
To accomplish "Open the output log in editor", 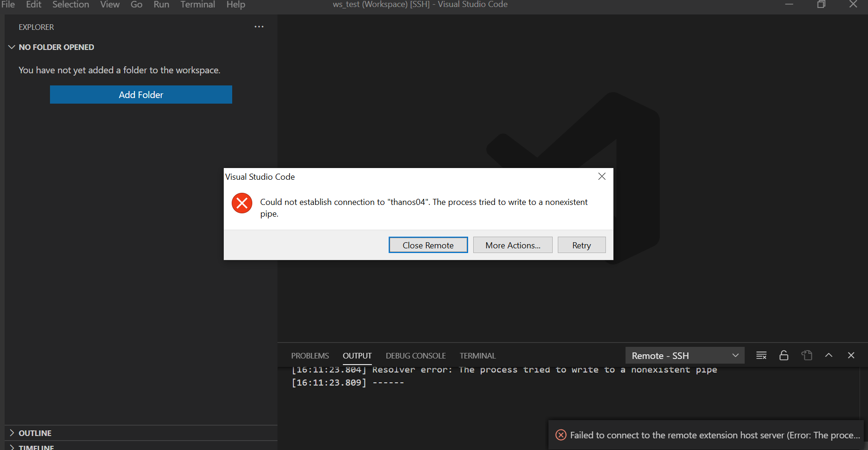I will pos(807,355).
